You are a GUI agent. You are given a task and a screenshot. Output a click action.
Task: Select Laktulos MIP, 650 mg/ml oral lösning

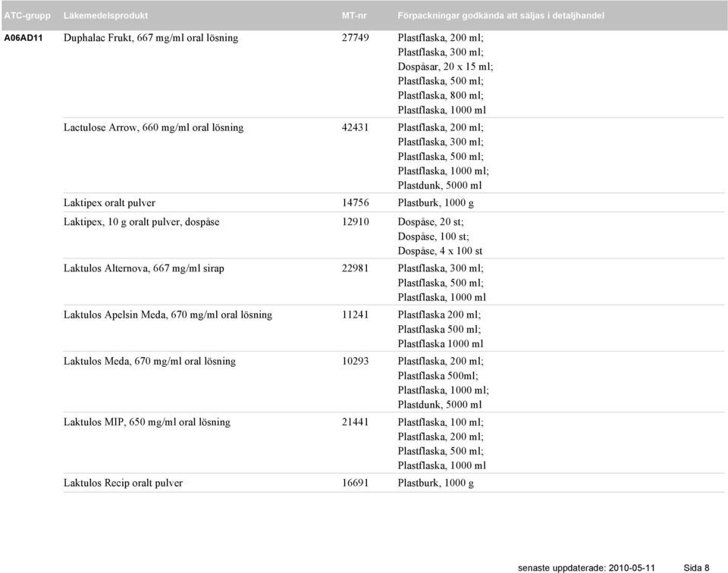click(147, 422)
